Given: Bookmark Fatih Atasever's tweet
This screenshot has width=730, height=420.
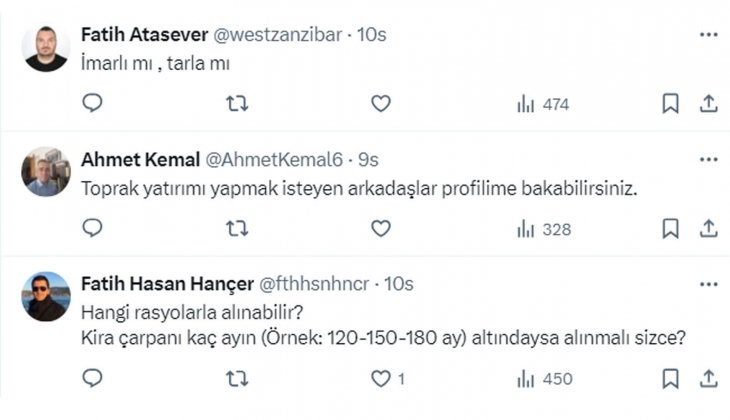Looking at the screenshot, I should [x=670, y=103].
